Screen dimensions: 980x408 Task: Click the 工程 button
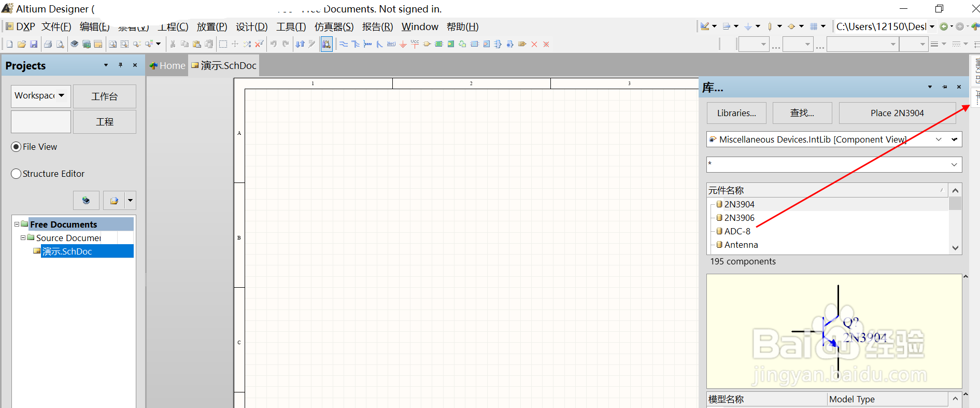pos(105,122)
